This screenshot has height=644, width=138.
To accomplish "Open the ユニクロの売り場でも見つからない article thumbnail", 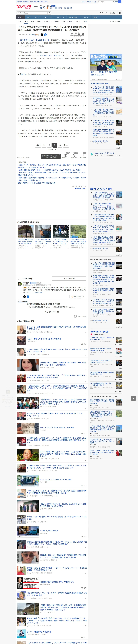I will click(43, 232).
